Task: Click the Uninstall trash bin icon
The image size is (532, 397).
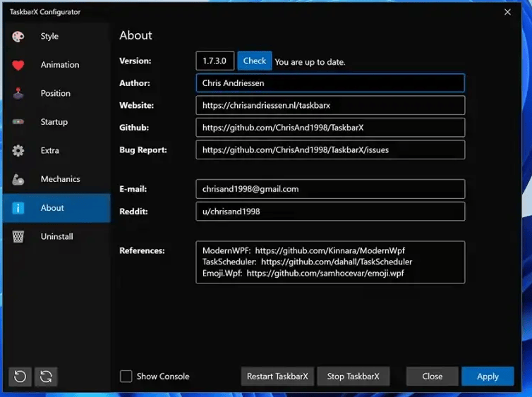Action: [18, 236]
